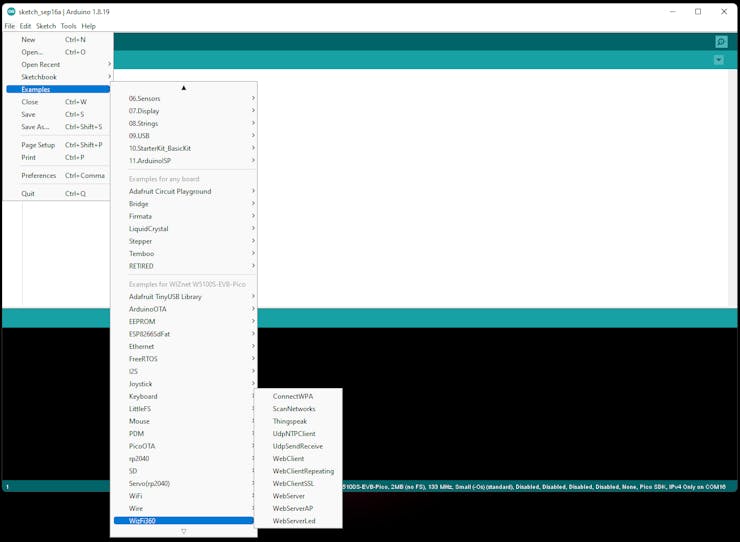Open the WebClientSSL example

(x=298, y=483)
